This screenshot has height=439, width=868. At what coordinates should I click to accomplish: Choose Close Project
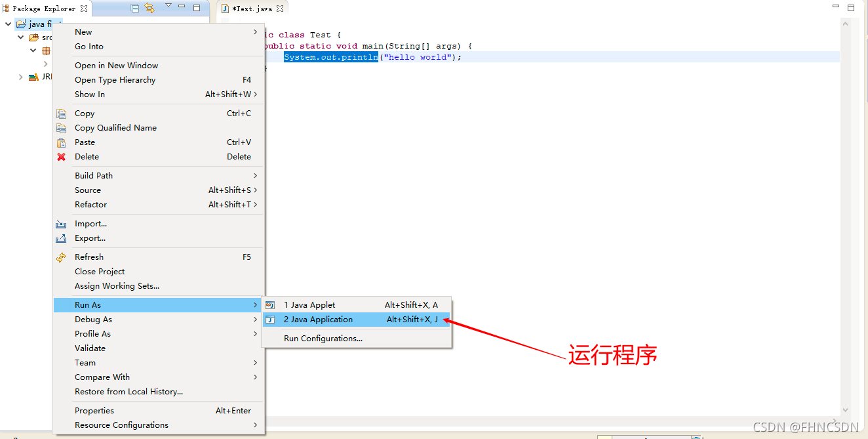tap(159, 271)
